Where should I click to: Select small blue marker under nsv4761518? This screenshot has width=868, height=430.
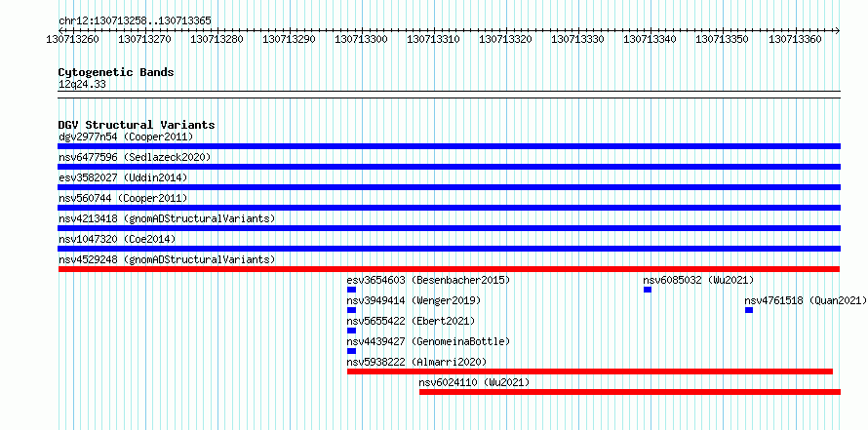(749, 310)
